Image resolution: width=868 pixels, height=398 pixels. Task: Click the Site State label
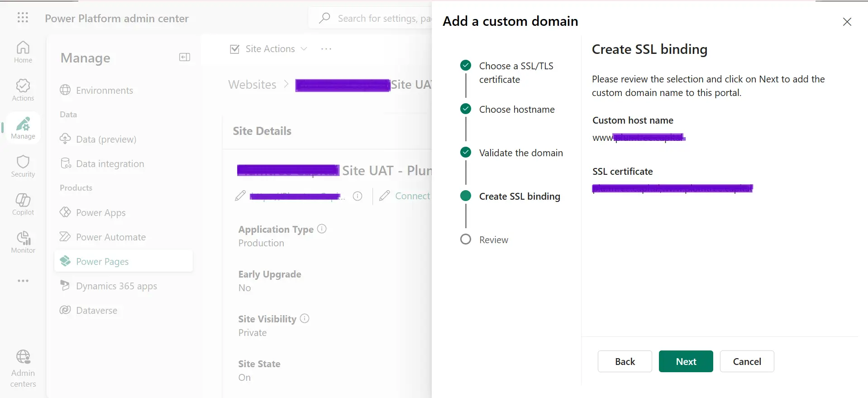click(x=259, y=364)
